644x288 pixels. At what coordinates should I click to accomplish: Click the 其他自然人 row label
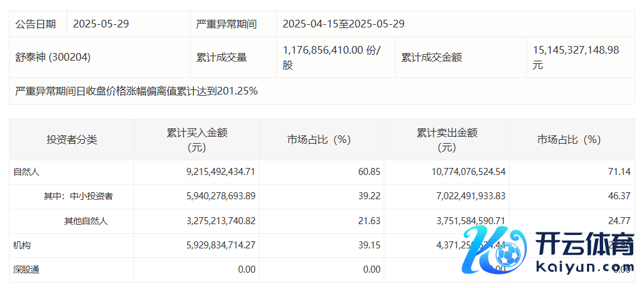86,221
